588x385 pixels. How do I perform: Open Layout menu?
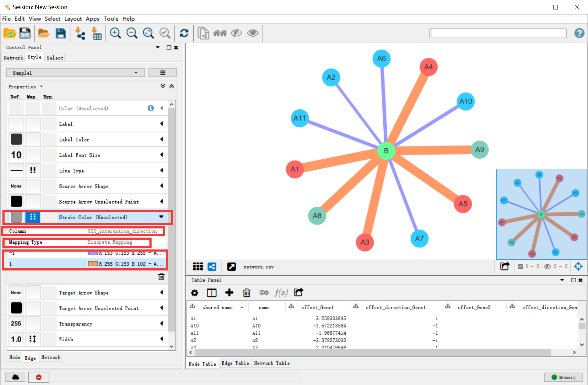pos(73,19)
